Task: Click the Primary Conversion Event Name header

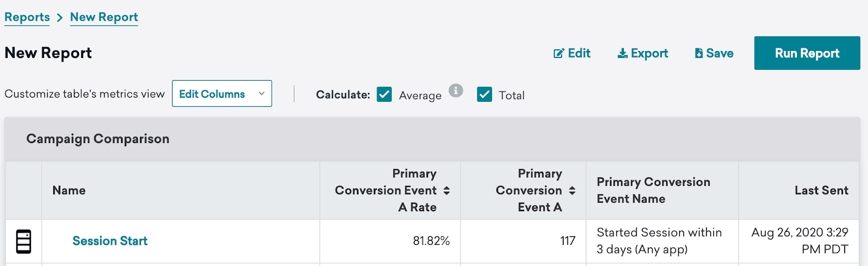Action: pyautogui.click(x=653, y=191)
